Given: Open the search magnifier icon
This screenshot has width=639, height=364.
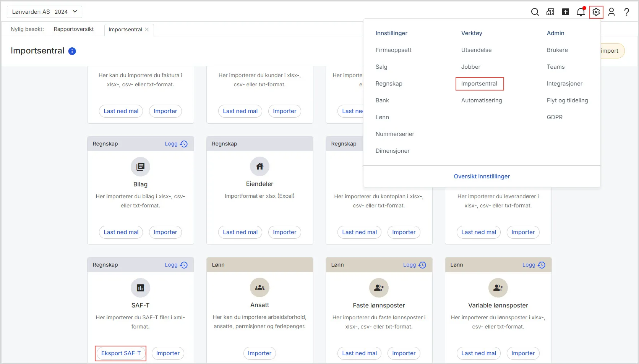Looking at the screenshot, I should point(535,12).
